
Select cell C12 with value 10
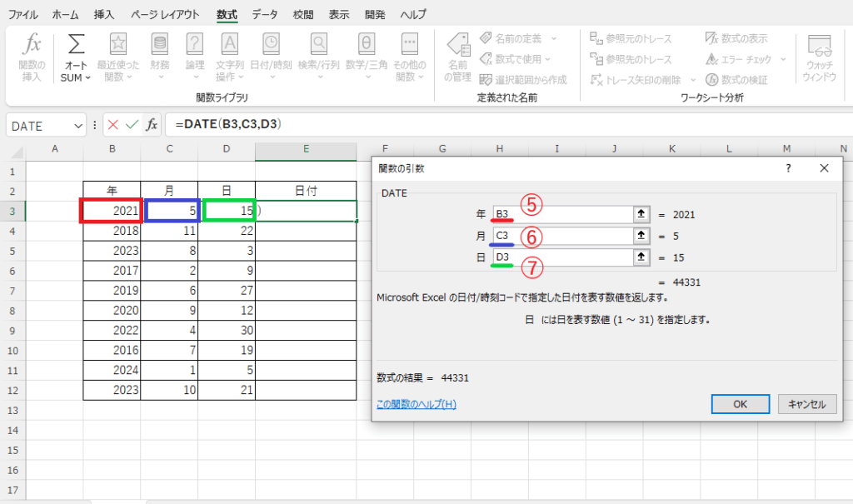[x=169, y=390]
